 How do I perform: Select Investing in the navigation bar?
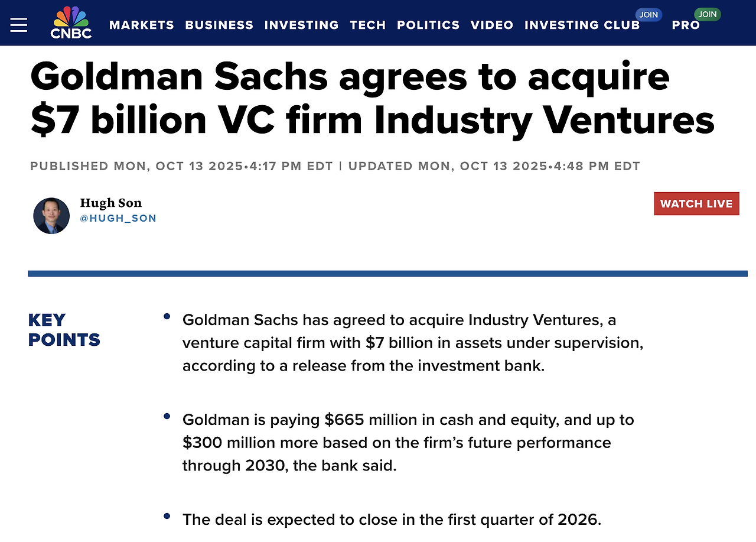[x=301, y=25]
